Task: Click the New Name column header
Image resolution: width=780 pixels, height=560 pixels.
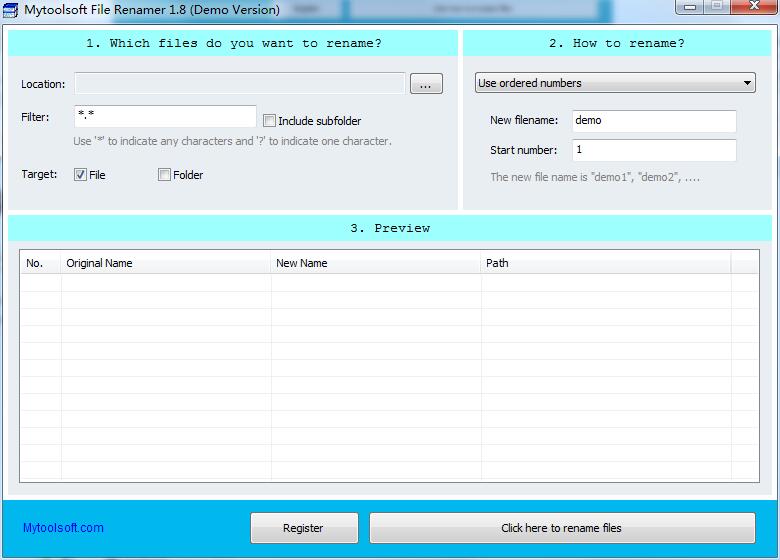Action: [376, 263]
